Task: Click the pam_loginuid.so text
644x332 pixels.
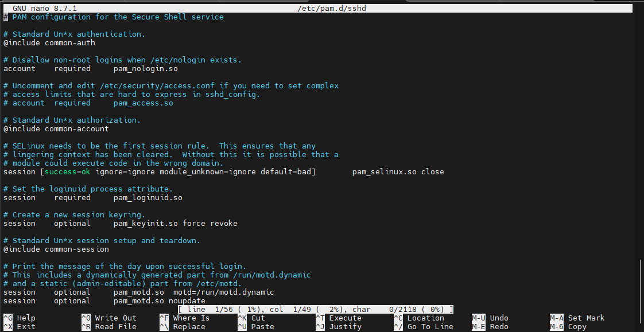Action: 148,197
